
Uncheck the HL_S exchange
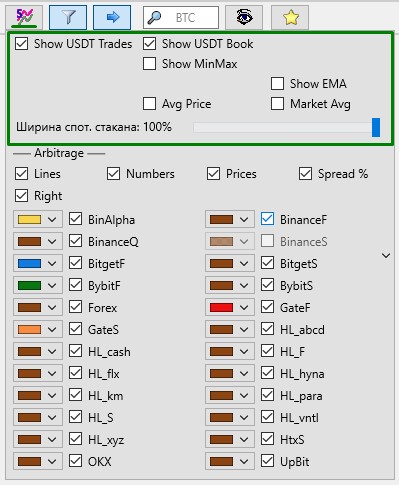pos(75,417)
